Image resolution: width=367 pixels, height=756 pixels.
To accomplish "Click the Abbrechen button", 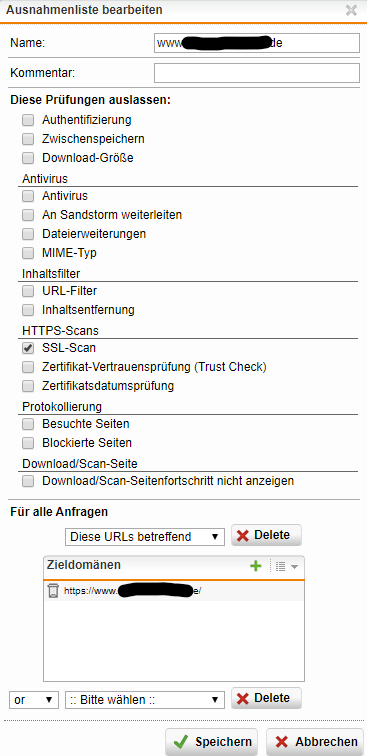I will 314,742.
